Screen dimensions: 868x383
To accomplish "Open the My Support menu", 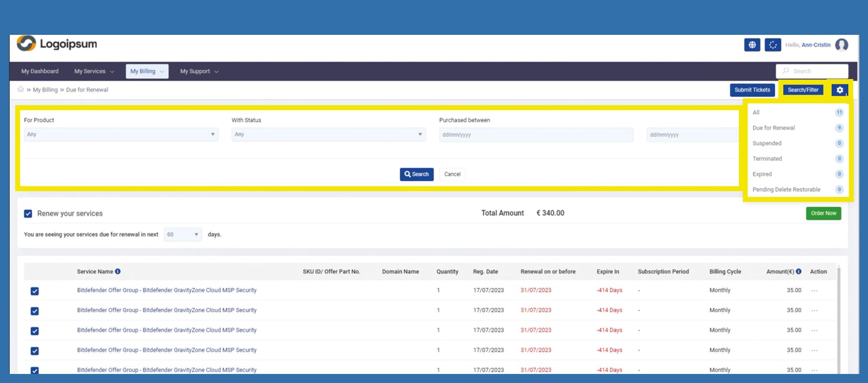I will (199, 72).
